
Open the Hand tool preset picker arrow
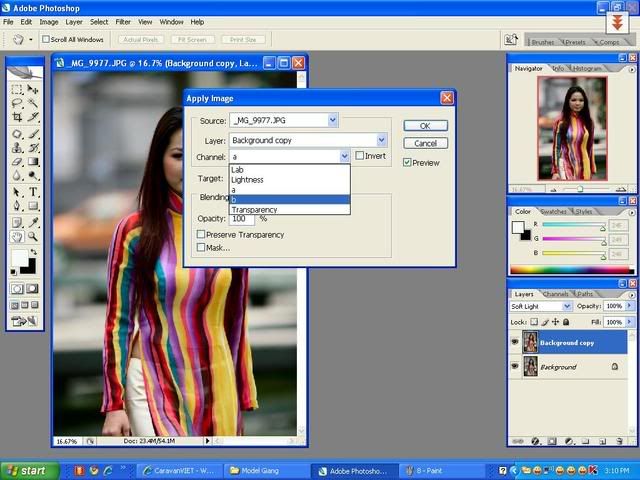coord(31,40)
